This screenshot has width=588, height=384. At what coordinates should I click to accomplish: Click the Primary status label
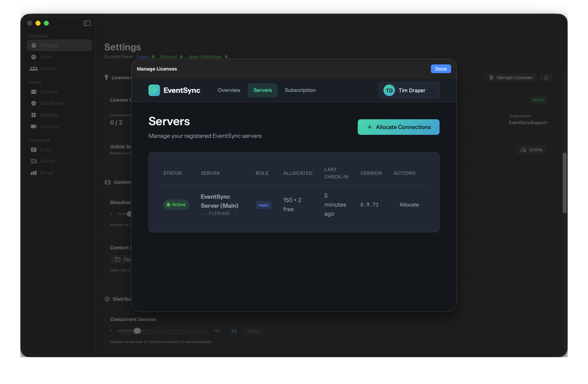click(x=169, y=57)
